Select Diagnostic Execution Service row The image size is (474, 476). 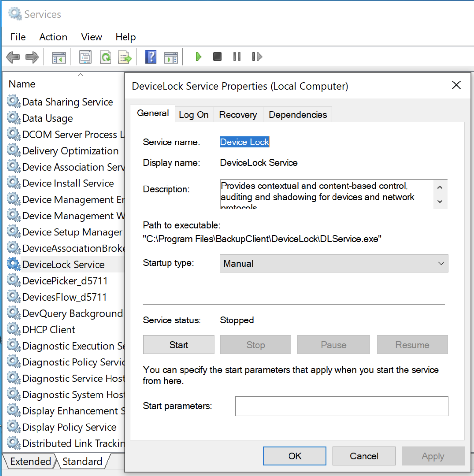pos(65,346)
